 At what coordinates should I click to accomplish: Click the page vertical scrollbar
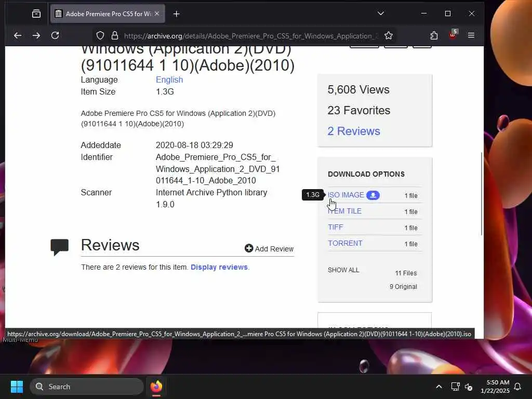click(482, 193)
